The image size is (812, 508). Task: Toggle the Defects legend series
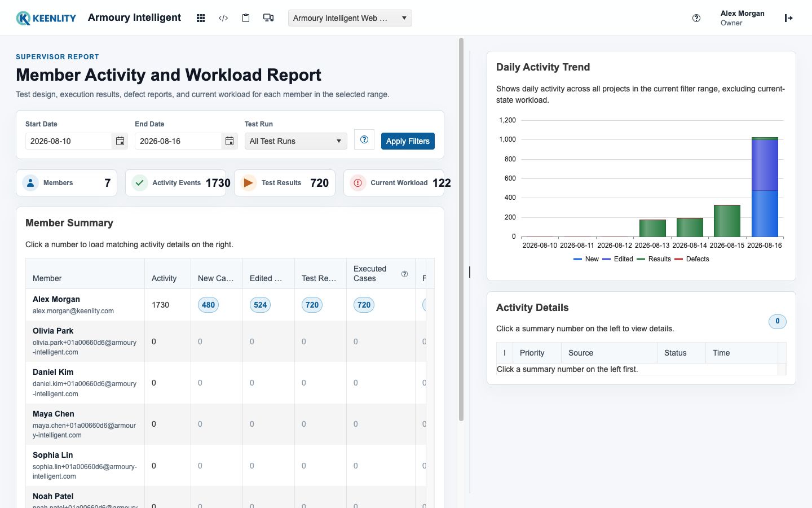pos(692,259)
